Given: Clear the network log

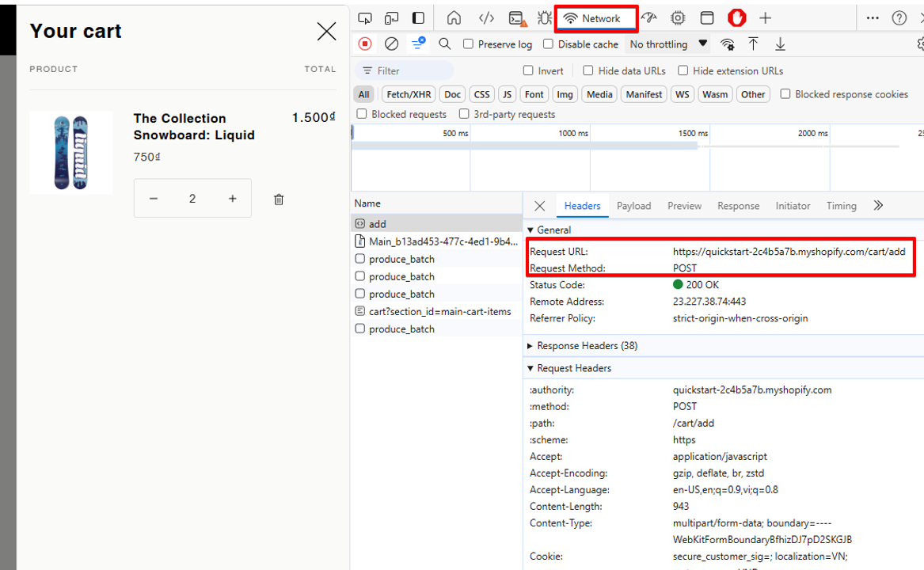Looking at the screenshot, I should click(x=391, y=44).
